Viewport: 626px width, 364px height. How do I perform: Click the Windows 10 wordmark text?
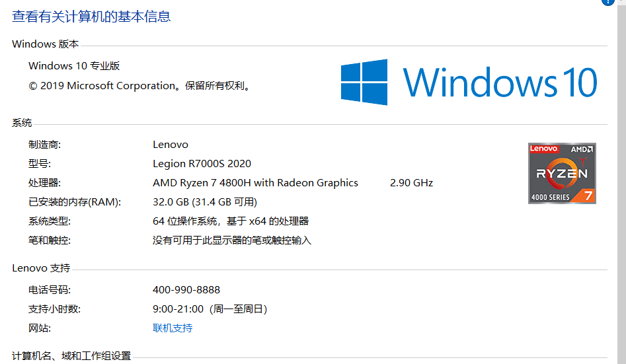[500, 83]
